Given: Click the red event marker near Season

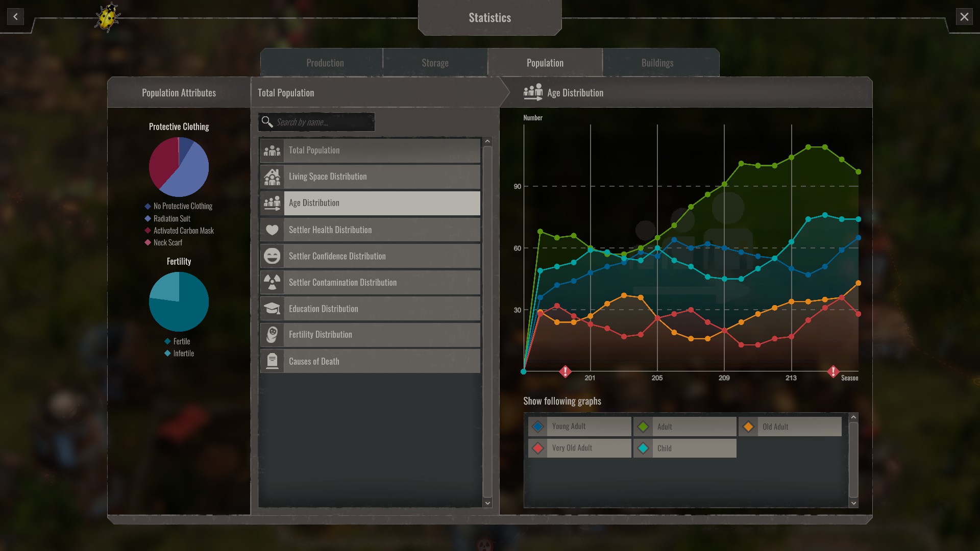Looking at the screenshot, I should pos(833,371).
